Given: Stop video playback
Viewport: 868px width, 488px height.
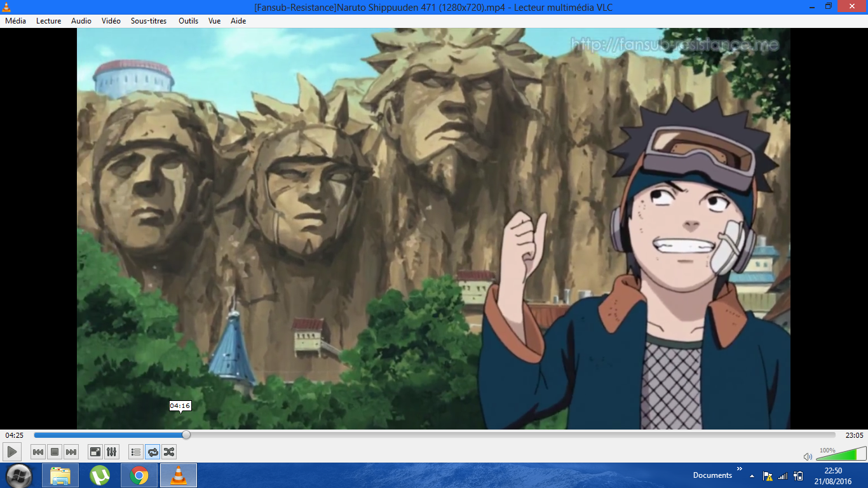Looking at the screenshot, I should [x=55, y=452].
